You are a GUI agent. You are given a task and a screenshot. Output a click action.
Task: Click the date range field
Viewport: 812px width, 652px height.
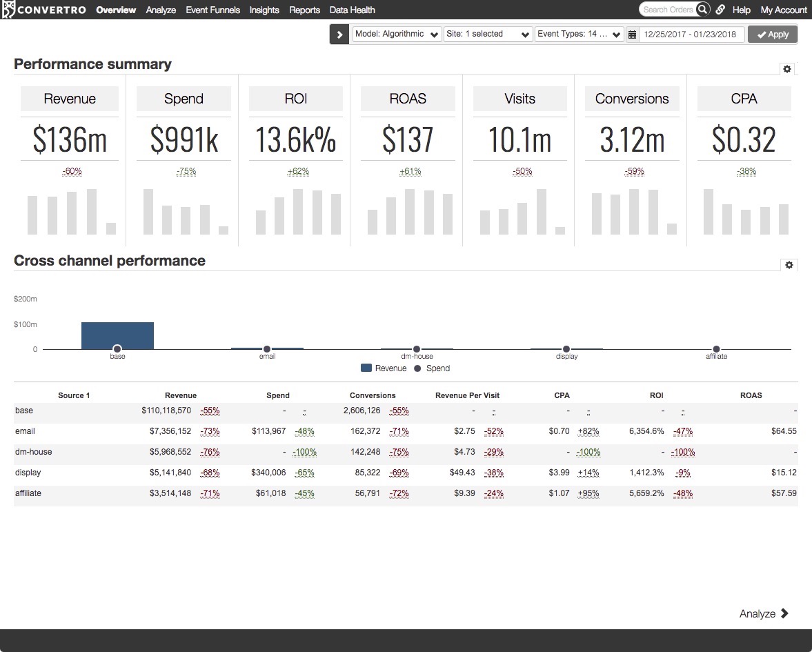pyautogui.click(x=692, y=34)
